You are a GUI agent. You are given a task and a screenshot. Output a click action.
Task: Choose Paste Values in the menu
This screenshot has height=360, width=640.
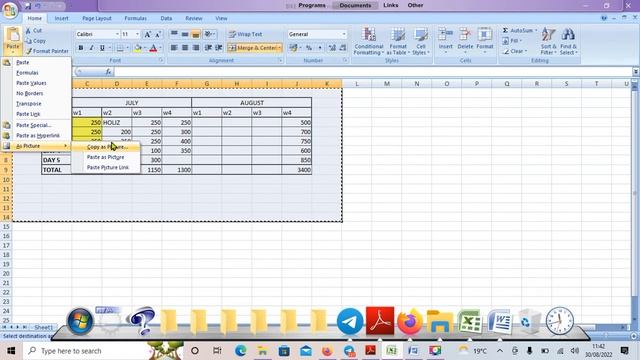coord(37,83)
